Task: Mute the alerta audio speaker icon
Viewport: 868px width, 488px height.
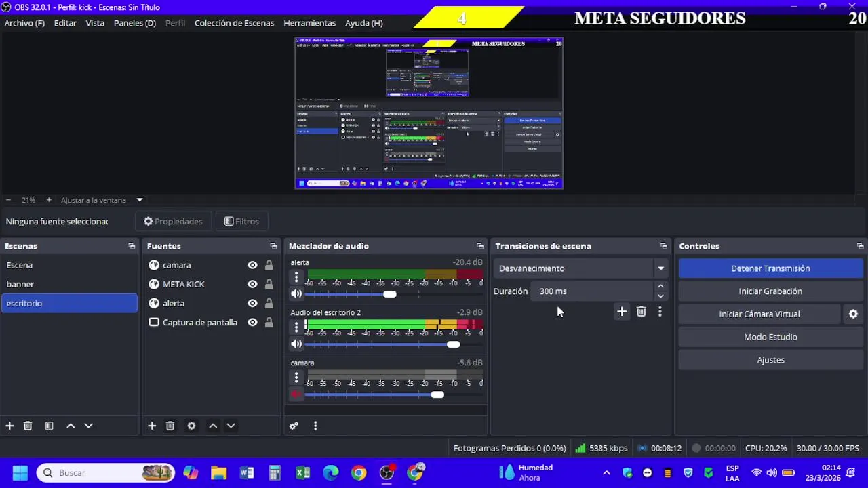Action: click(x=296, y=293)
